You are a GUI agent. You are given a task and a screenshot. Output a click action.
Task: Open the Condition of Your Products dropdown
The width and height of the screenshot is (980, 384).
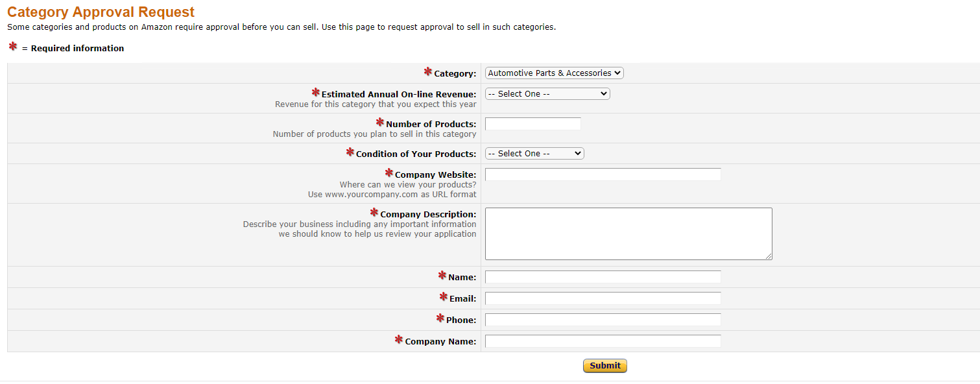[x=534, y=154]
